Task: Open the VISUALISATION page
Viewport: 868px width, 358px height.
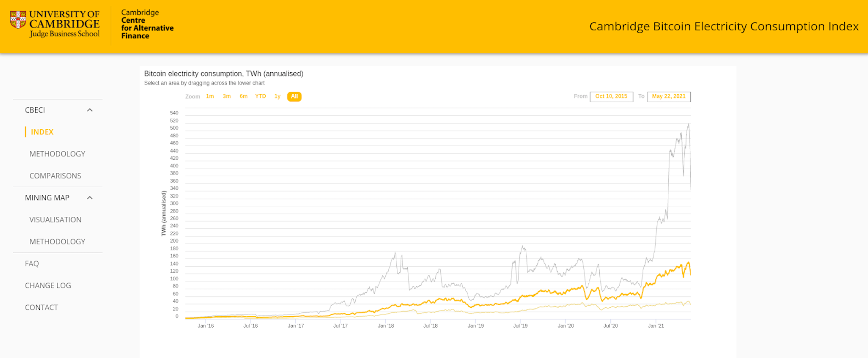Action: [55, 219]
